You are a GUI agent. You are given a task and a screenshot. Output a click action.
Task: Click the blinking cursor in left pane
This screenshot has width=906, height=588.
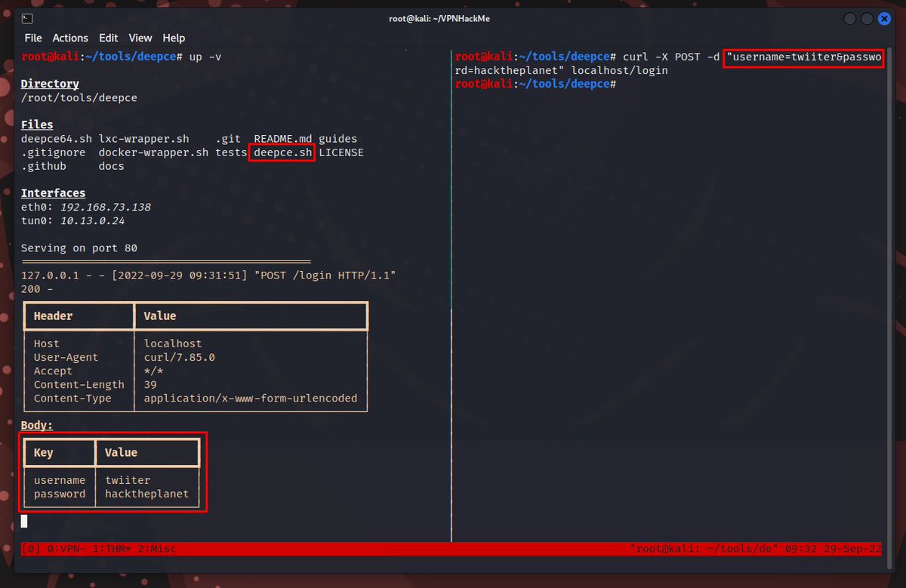point(23,521)
